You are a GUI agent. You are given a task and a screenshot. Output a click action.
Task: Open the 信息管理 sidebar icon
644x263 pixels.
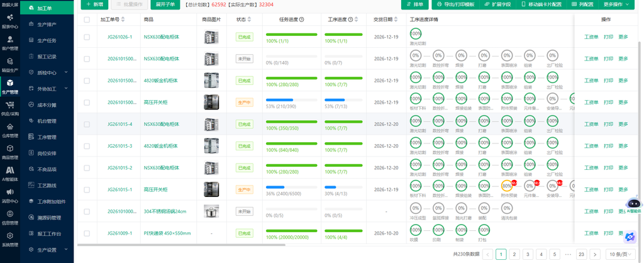[10, 214]
